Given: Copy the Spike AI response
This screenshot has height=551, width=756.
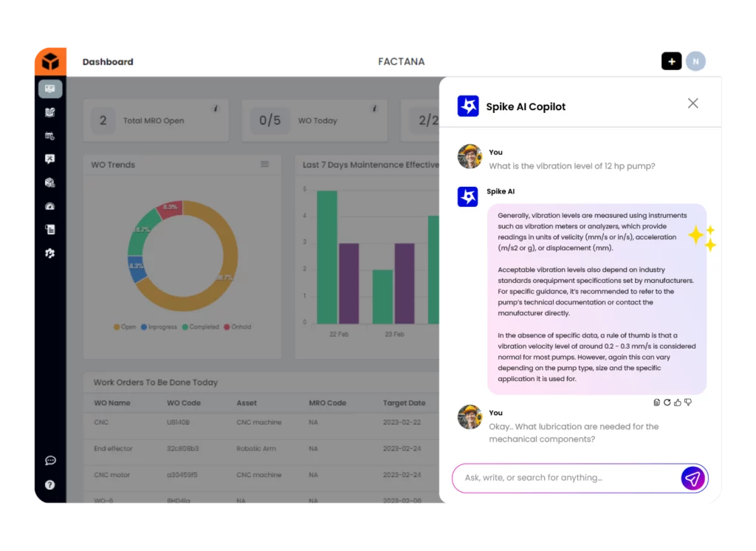Looking at the screenshot, I should coord(656,403).
